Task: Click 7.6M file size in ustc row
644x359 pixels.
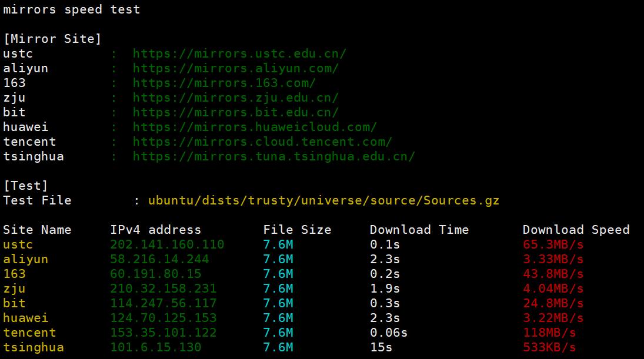Action: click(278, 244)
